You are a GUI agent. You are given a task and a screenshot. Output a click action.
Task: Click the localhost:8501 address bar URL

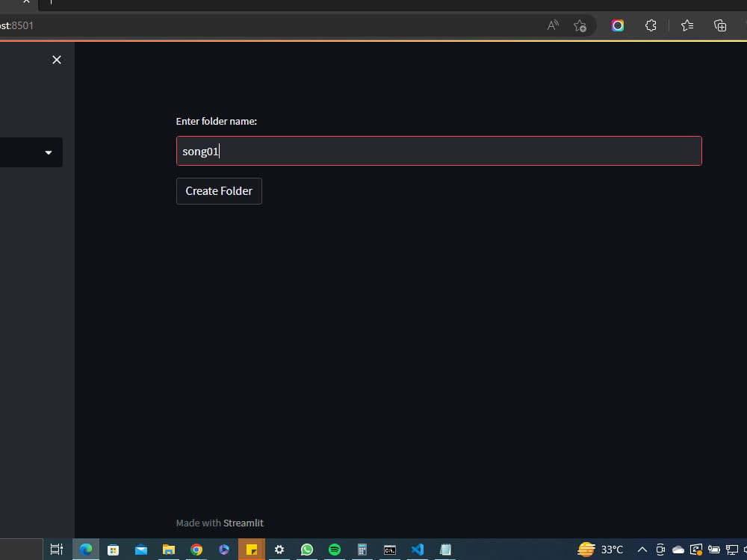click(x=16, y=25)
